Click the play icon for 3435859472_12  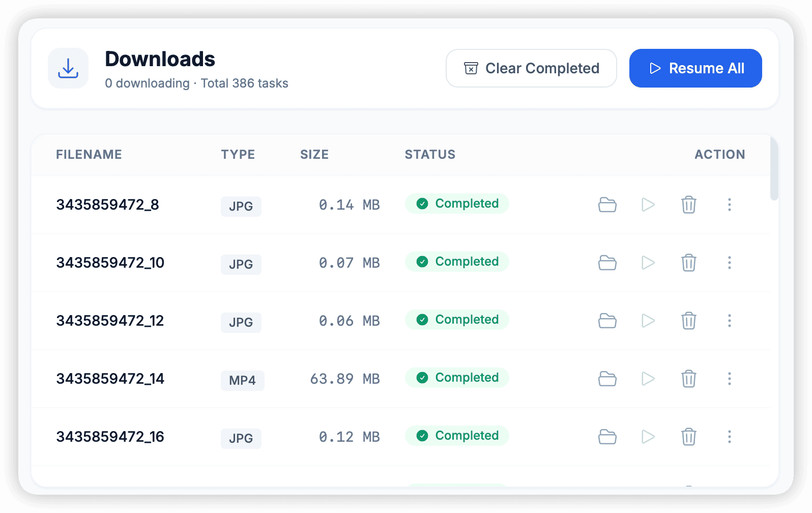pos(648,321)
